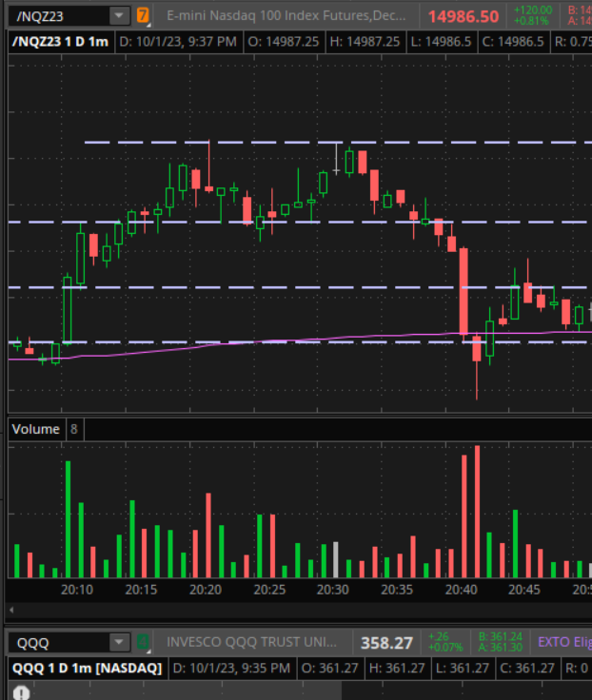The image size is (592, 700).
Task: Click the /NQZ23 symbol input field
Action: coord(55,15)
